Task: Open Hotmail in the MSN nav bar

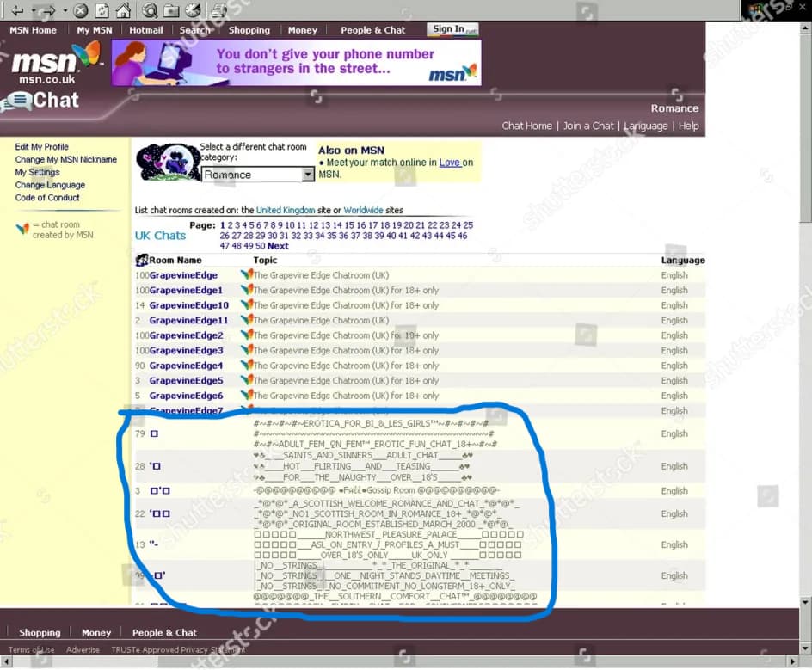Action: 146,30
